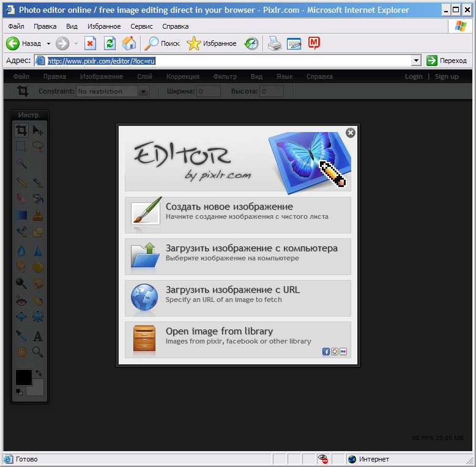Select the Bloat tool
The height and width of the screenshot is (467, 476).
coord(21,317)
